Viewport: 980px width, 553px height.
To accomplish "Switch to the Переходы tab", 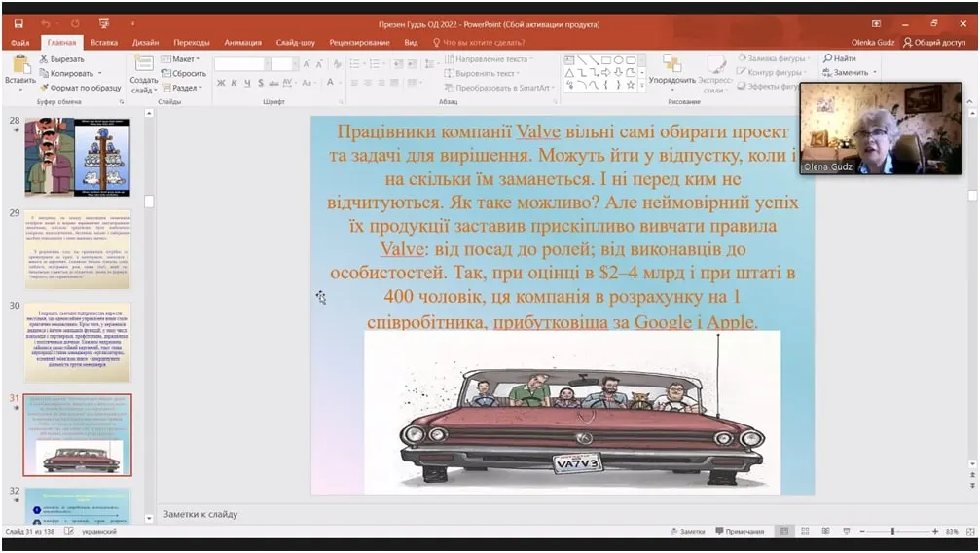I will click(x=192, y=43).
